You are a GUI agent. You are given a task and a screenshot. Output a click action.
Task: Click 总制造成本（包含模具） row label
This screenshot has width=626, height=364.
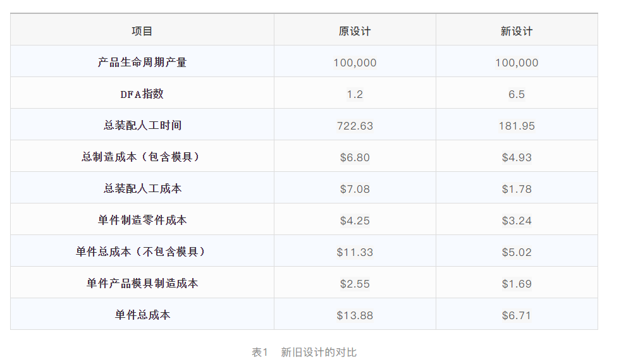coord(142,157)
